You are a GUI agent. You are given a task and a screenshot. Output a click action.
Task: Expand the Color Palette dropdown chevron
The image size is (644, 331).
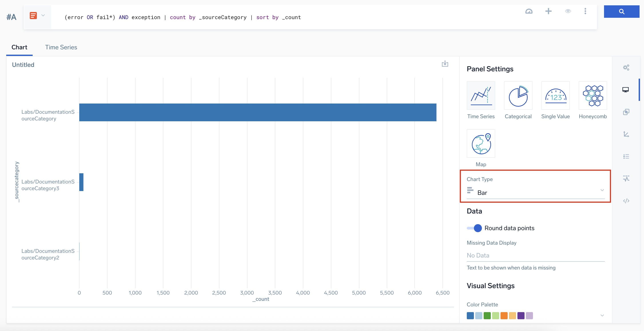point(602,315)
